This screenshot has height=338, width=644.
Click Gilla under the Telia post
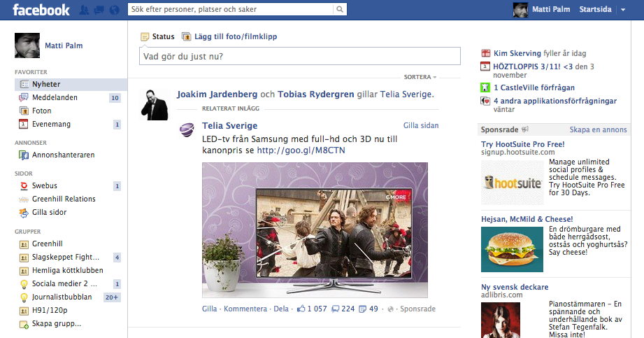pyautogui.click(x=210, y=309)
